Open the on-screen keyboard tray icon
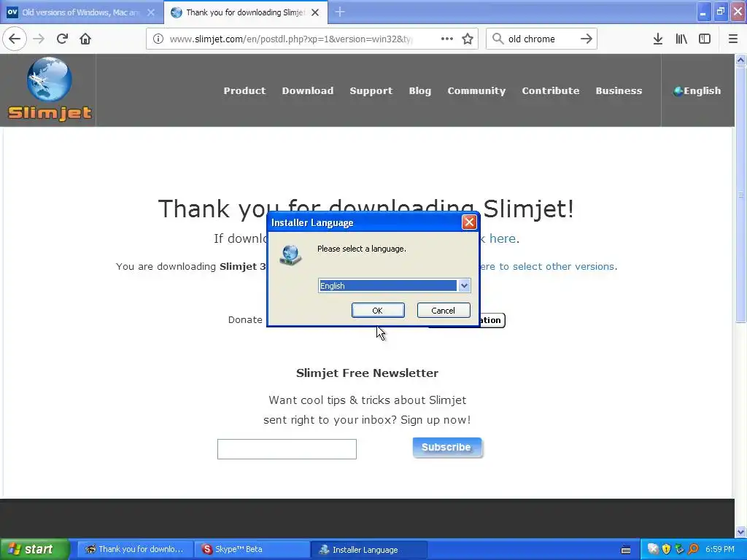 point(626,550)
